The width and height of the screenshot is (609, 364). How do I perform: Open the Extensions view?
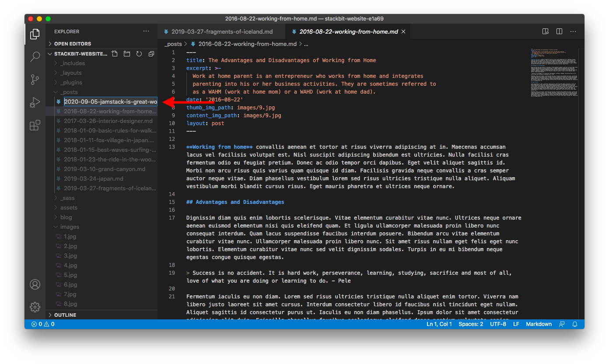35,126
